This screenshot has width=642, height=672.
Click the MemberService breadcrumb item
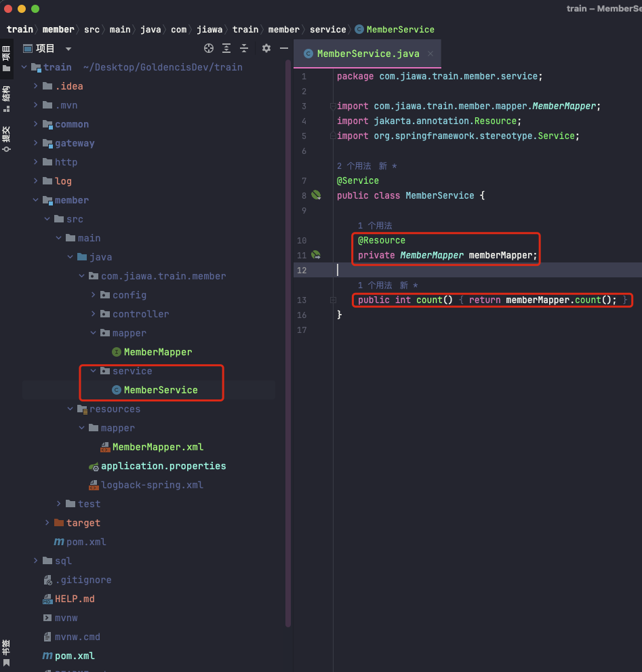pyautogui.click(x=395, y=30)
